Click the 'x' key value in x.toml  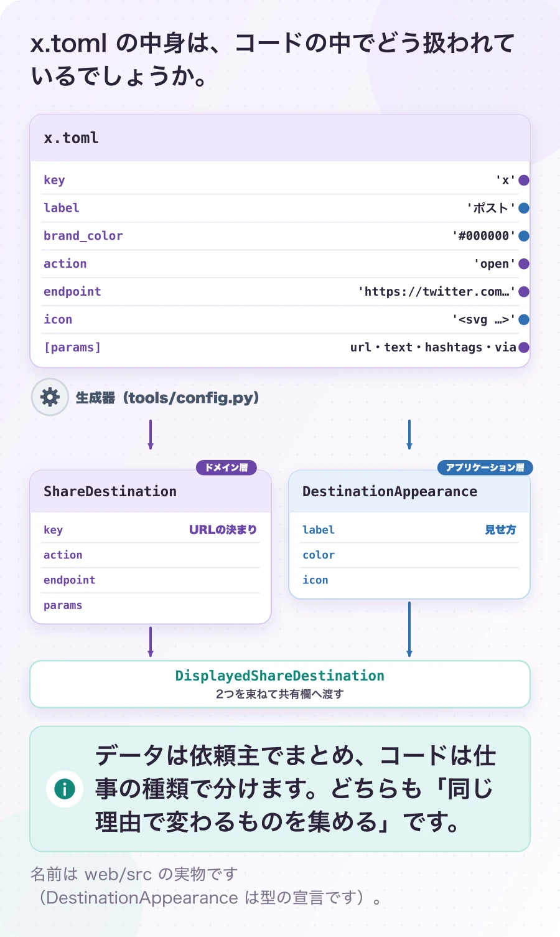(505, 180)
